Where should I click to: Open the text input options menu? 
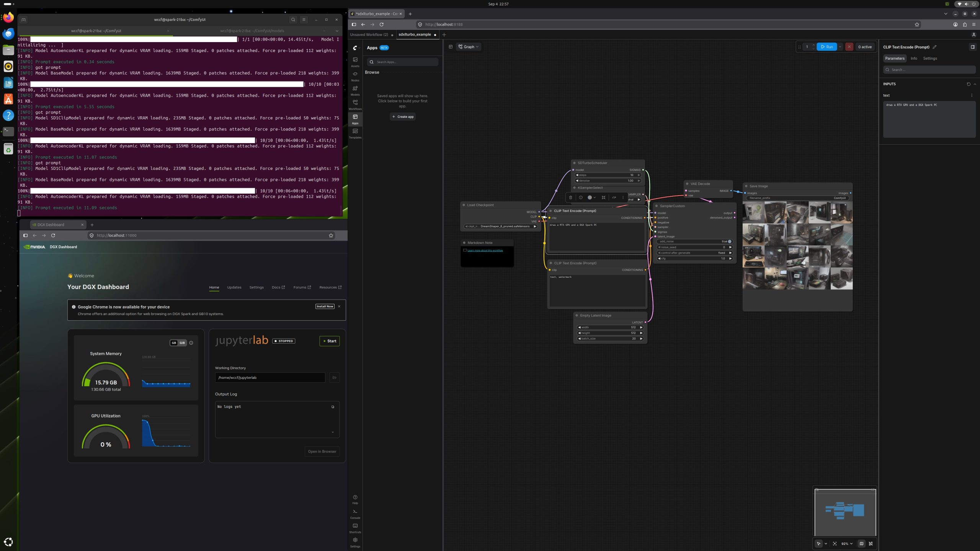coord(972,95)
